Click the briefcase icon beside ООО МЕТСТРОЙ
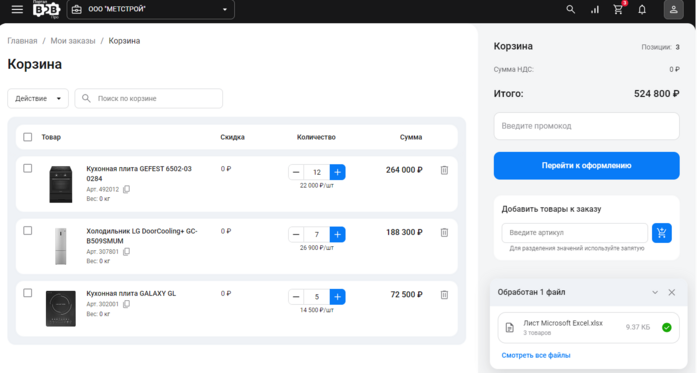Image resolution: width=697 pixels, height=373 pixels. click(x=76, y=9)
